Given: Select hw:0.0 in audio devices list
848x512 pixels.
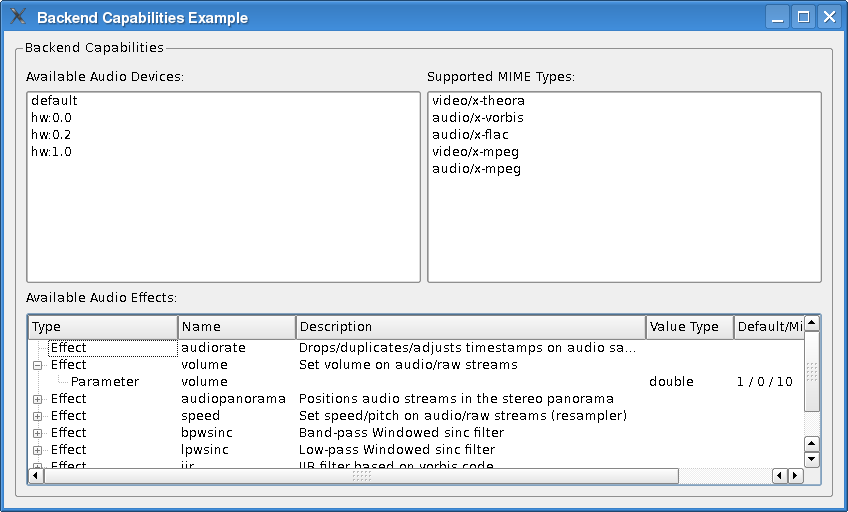Looking at the screenshot, I should click(x=51, y=118).
